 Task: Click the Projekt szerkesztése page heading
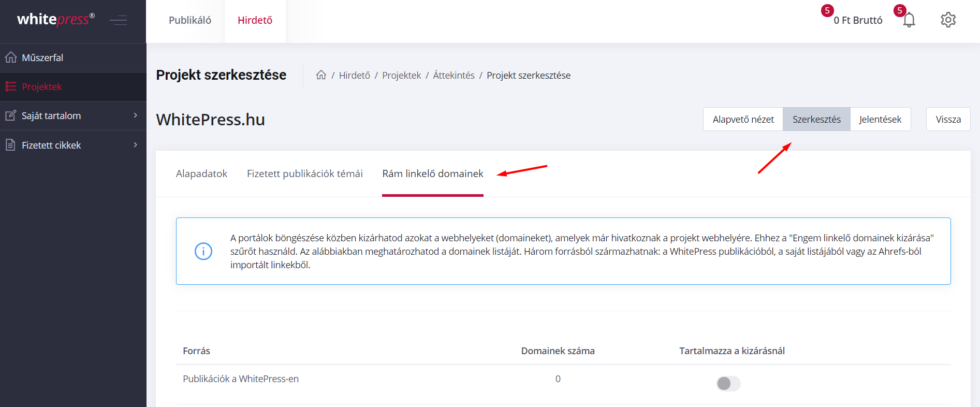click(x=221, y=75)
